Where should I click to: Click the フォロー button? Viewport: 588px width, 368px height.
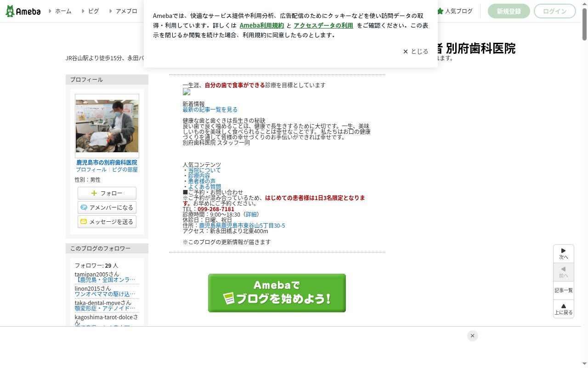tap(107, 193)
